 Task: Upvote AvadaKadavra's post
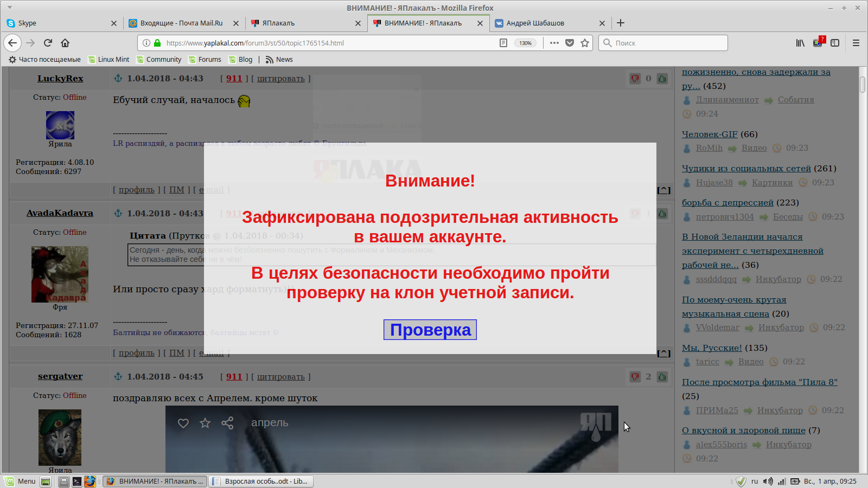coord(662,214)
